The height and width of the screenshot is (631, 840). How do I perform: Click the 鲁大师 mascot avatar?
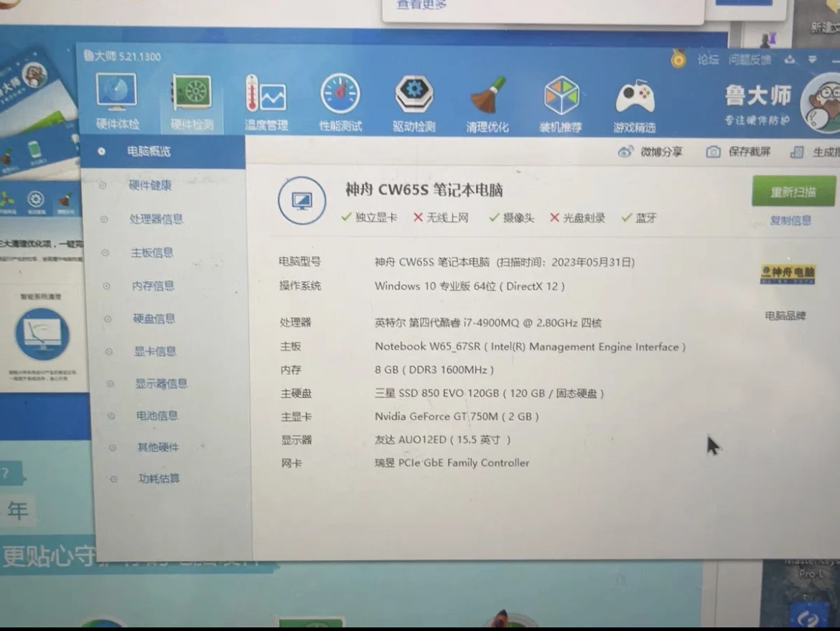point(821,105)
